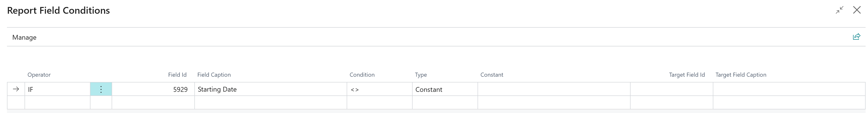This screenshot has height=113, width=868.
Task: Change the Type Constant cell
Action: [x=444, y=89]
